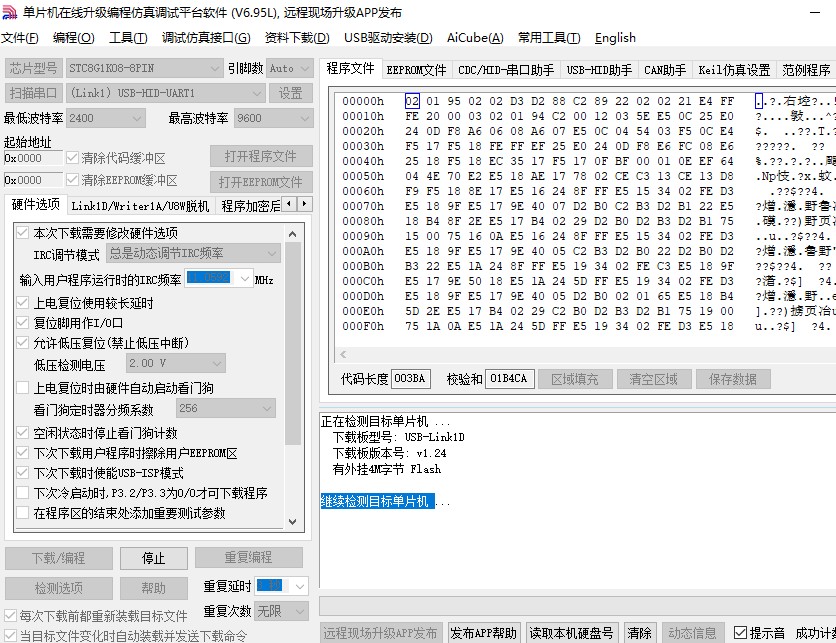Toggle 空闲状态时停止看门狗计数 checkbox
The width and height of the screenshot is (836, 643).
click(x=22, y=432)
